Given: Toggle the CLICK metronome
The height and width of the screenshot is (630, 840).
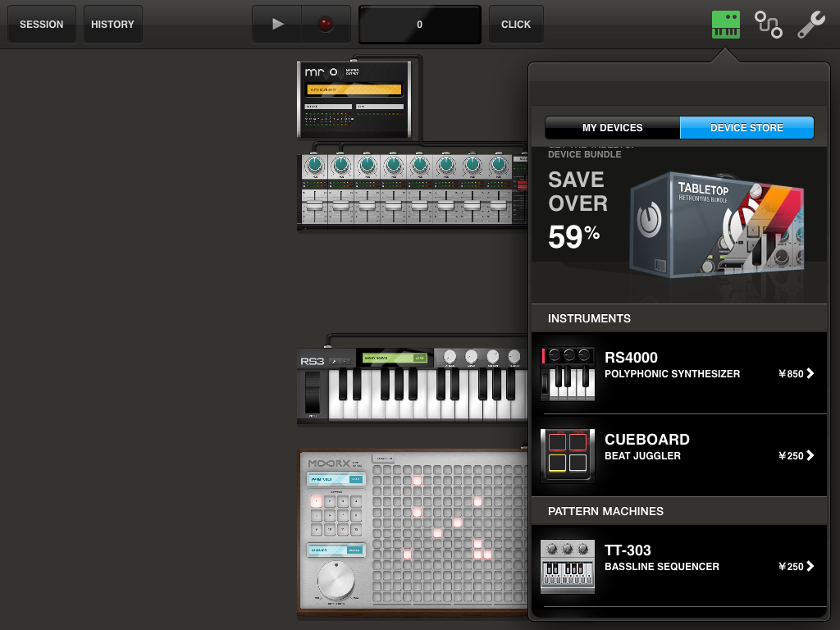Looking at the screenshot, I should point(516,24).
